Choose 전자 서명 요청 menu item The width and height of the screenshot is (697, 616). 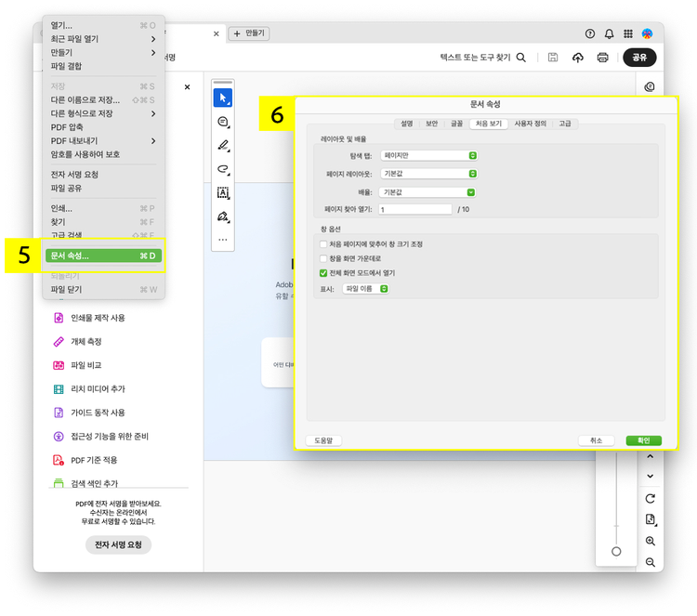(x=103, y=175)
